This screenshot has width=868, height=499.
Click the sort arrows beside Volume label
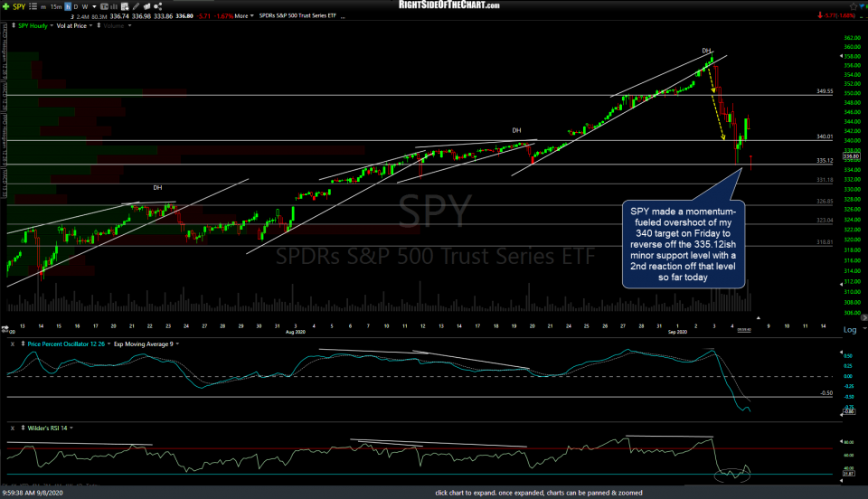[99, 26]
